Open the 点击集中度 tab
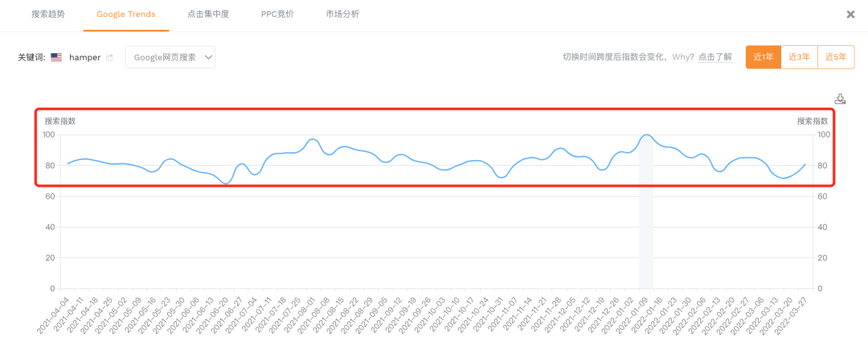Image resolution: width=868 pixels, height=354 pixels. (x=208, y=14)
